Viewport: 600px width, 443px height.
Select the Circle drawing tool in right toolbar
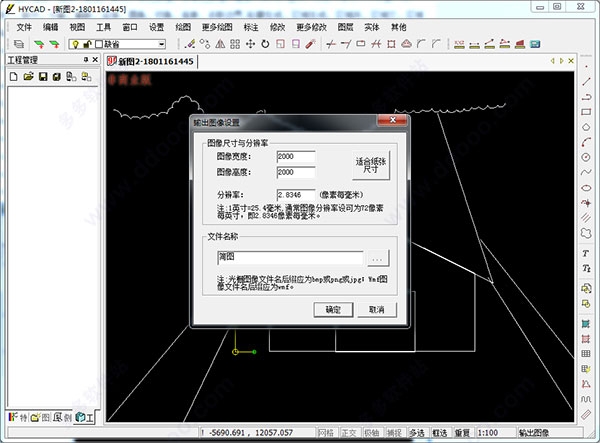(x=586, y=157)
